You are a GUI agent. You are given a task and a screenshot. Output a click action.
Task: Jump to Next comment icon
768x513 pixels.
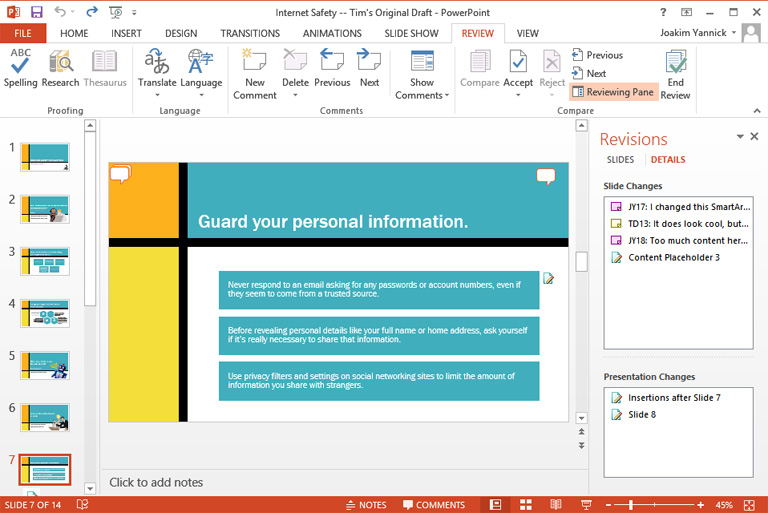pyautogui.click(x=369, y=62)
